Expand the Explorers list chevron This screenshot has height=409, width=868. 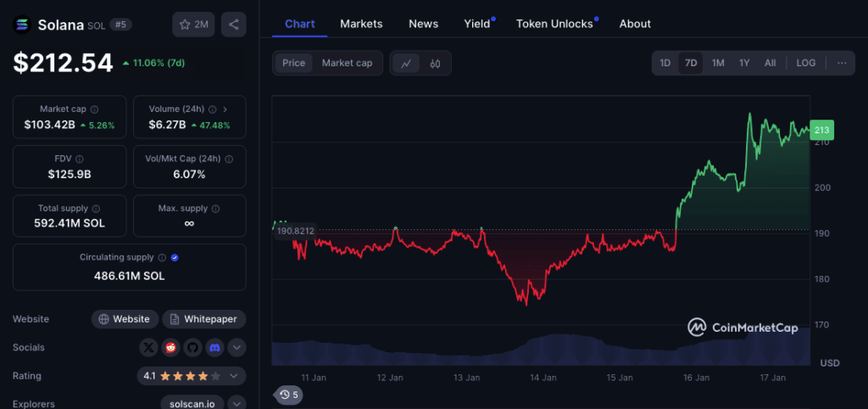(x=237, y=404)
